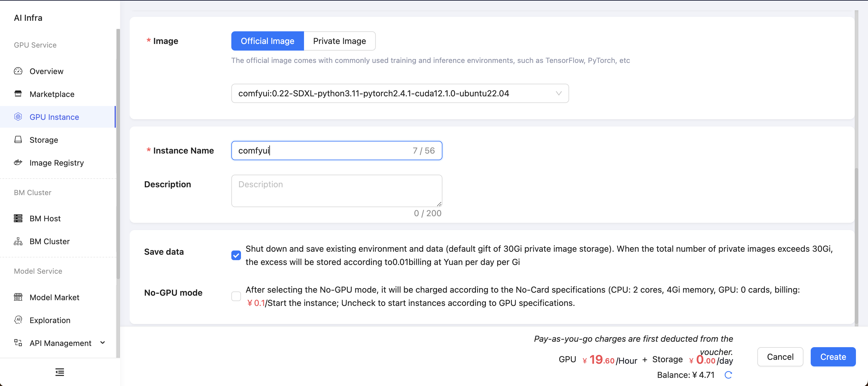Enable the No-GPU mode checkbox

[x=236, y=296]
